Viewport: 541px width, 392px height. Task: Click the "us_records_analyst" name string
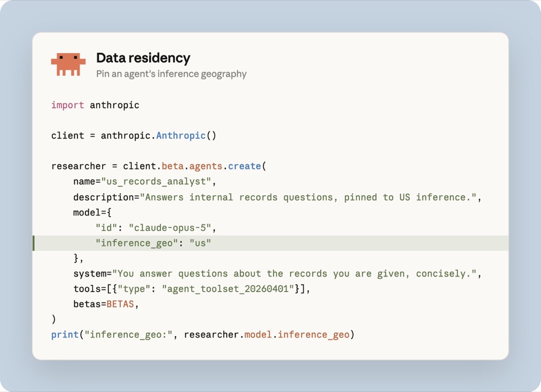(x=156, y=182)
